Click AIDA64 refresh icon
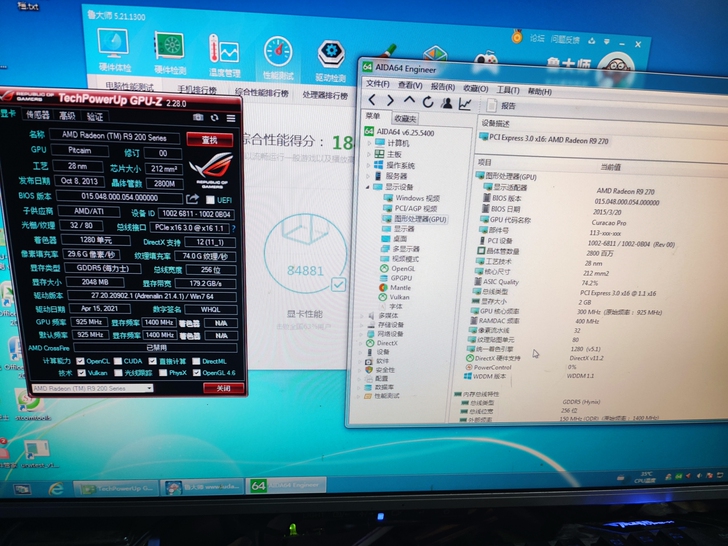 [x=428, y=102]
